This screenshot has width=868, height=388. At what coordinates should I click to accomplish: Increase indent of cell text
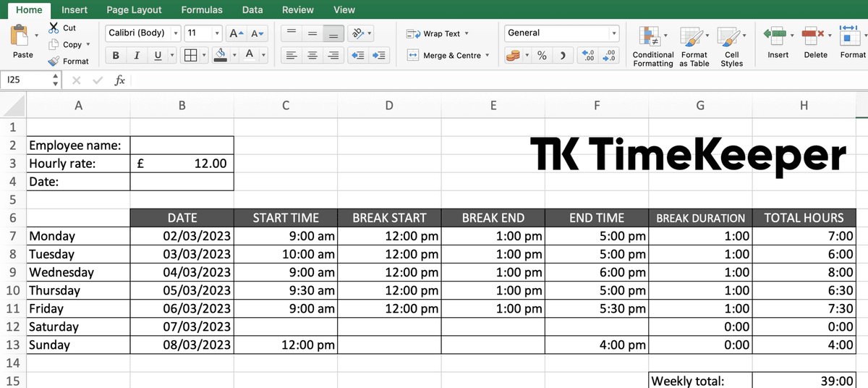tap(378, 56)
